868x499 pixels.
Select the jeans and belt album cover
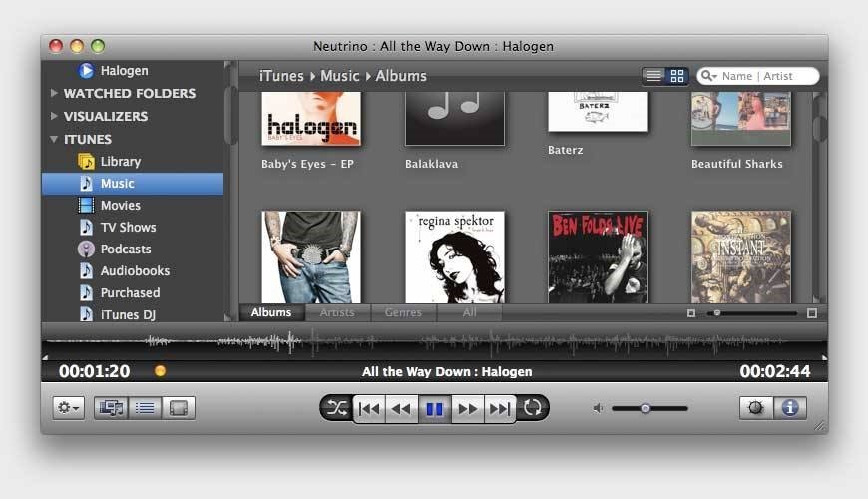click(x=311, y=256)
